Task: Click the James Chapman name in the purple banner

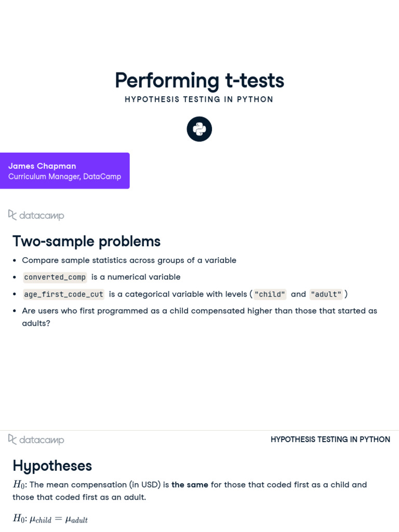Action: tap(42, 166)
